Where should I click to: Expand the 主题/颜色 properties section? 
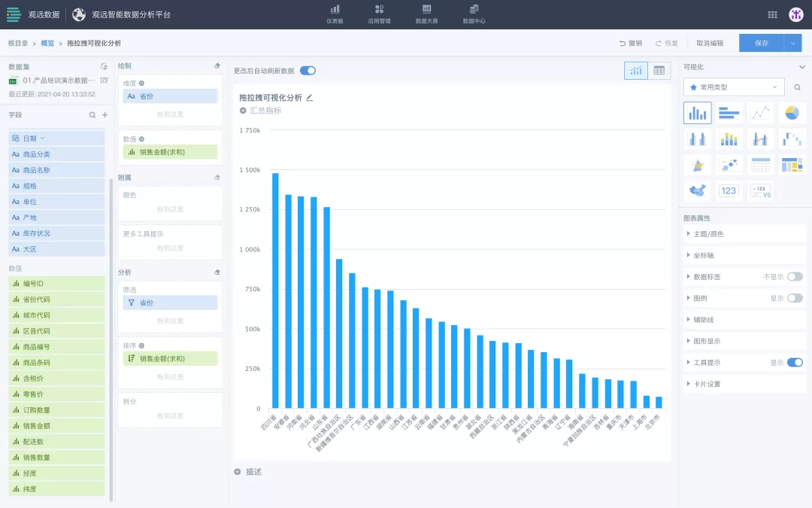click(708, 234)
